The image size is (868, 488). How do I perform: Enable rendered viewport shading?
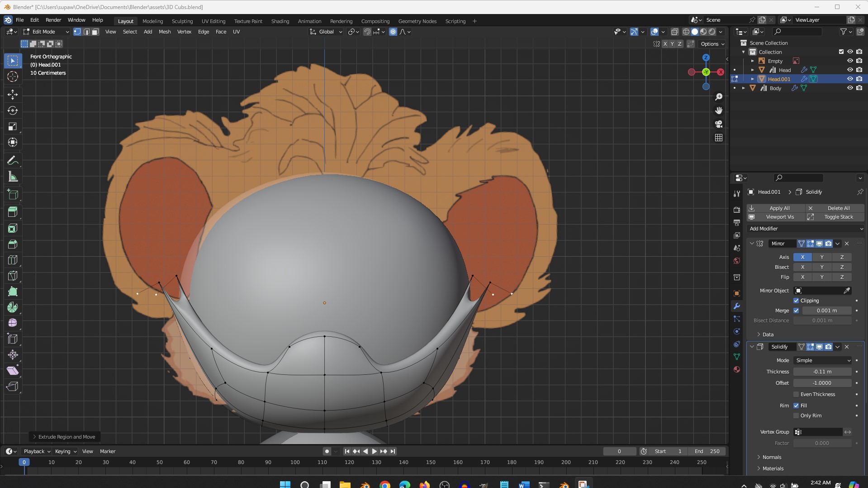pyautogui.click(x=712, y=32)
